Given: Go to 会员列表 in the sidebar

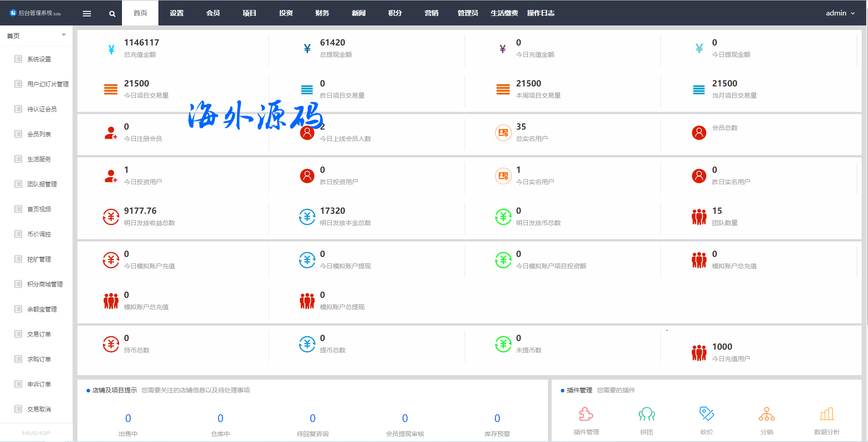Looking at the screenshot, I should pyautogui.click(x=39, y=134).
